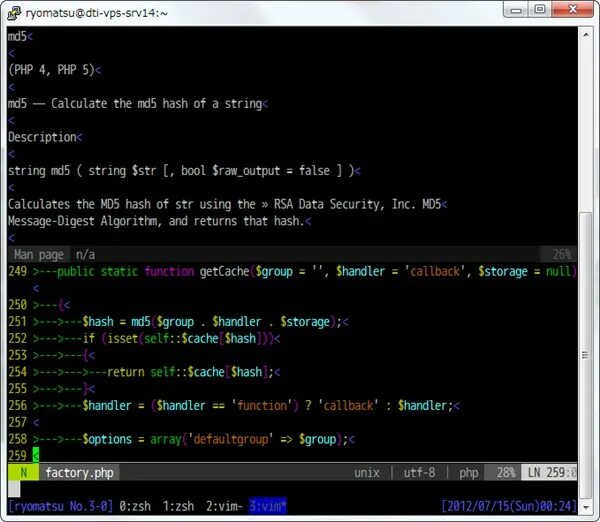Maximize the terminal window

coord(540,10)
